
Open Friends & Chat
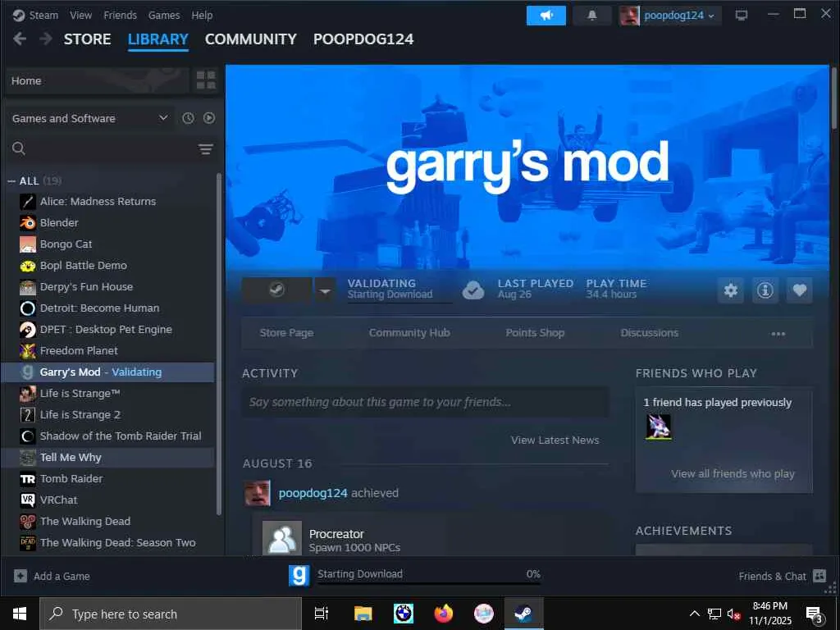pos(782,576)
